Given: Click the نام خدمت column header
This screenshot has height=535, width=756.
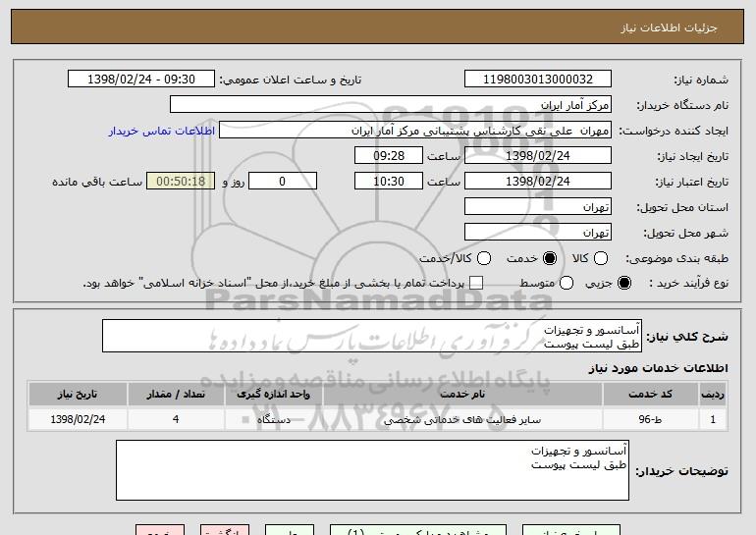Looking at the screenshot, I should point(462,395).
